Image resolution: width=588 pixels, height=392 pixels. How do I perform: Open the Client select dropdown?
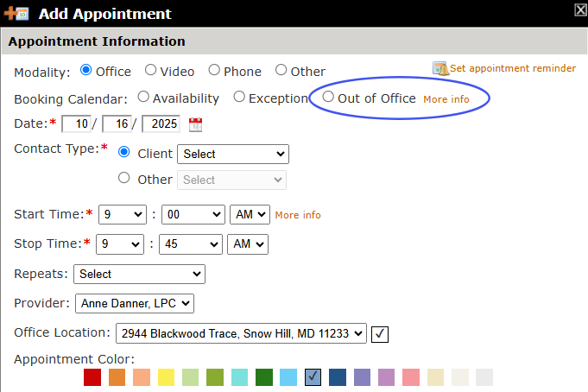(233, 155)
